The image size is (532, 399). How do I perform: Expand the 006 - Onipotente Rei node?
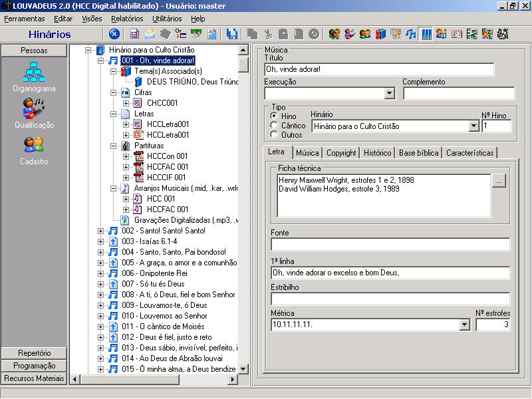101,273
